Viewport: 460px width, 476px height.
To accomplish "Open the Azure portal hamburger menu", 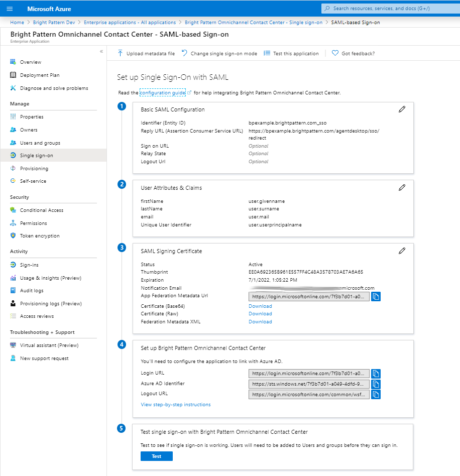I will coord(10,9).
